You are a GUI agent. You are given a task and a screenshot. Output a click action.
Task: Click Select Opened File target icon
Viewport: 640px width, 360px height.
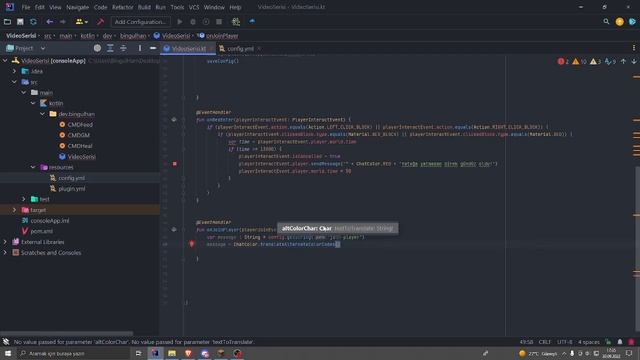[97, 48]
